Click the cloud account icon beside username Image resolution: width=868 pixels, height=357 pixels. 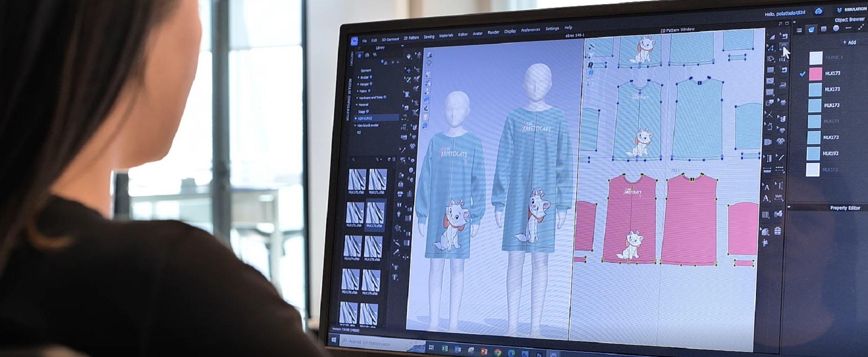click(x=818, y=12)
